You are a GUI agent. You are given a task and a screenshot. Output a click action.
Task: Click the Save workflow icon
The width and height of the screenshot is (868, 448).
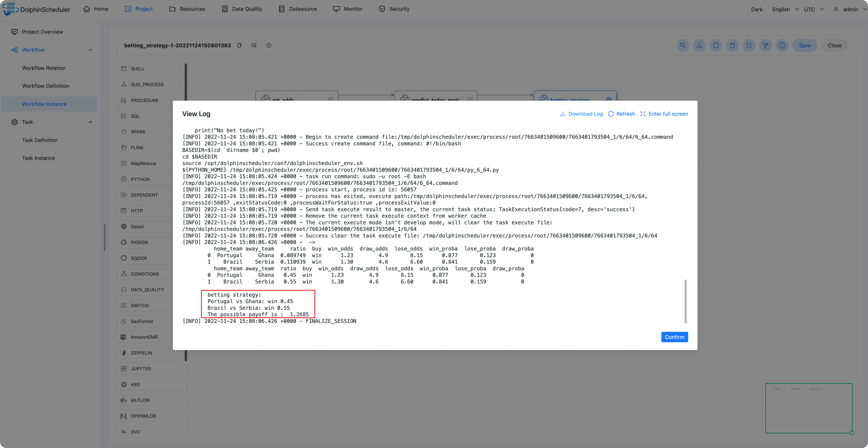click(805, 45)
